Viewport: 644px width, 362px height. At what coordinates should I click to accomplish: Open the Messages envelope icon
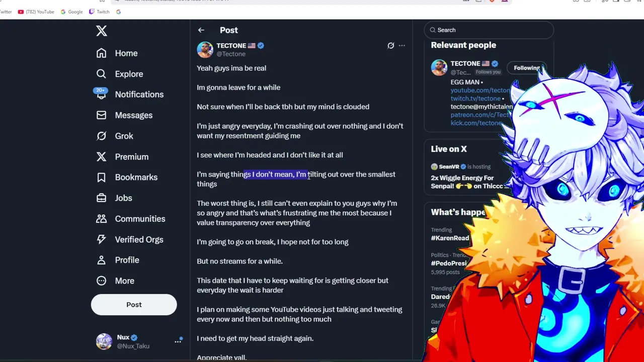(x=101, y=115)
